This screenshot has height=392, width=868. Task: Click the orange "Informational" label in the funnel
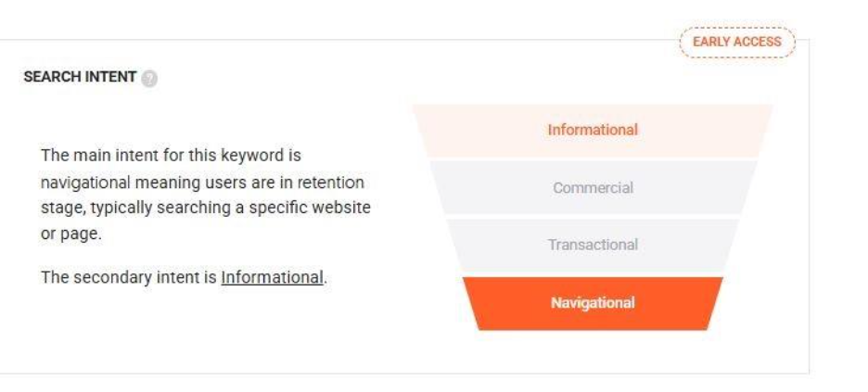point(593,130)
